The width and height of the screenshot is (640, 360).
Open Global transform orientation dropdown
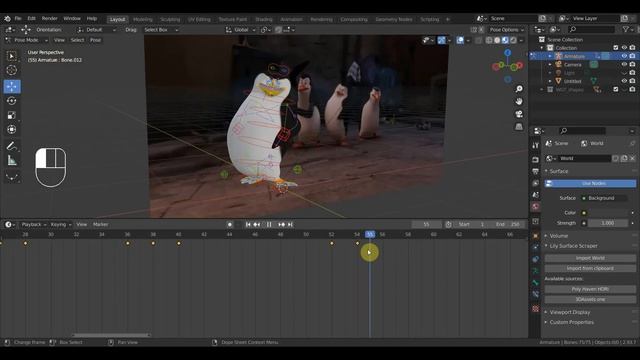(x=241, y=30)
